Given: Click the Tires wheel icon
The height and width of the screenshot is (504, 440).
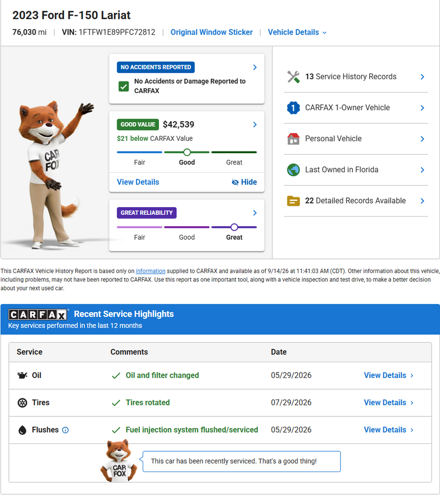Looking at the screenshot, I should [x=22, y=403].
